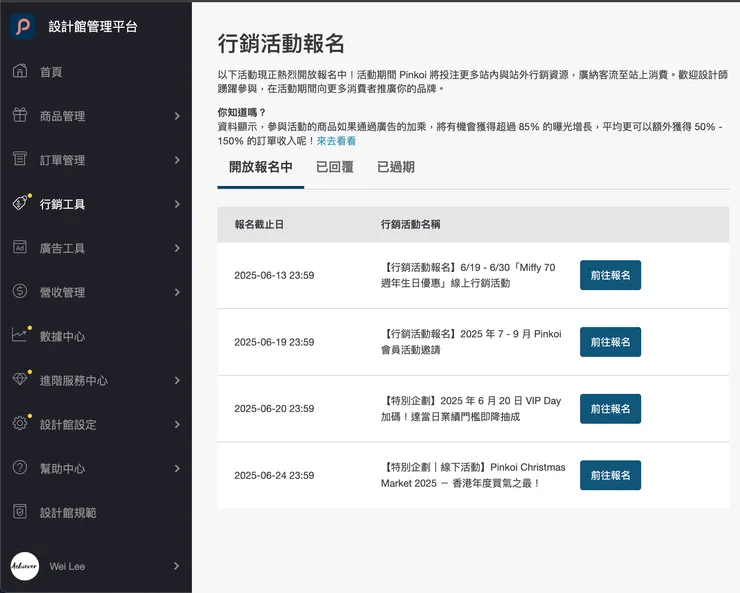Expand the 廣告工具 chevron

177,248
